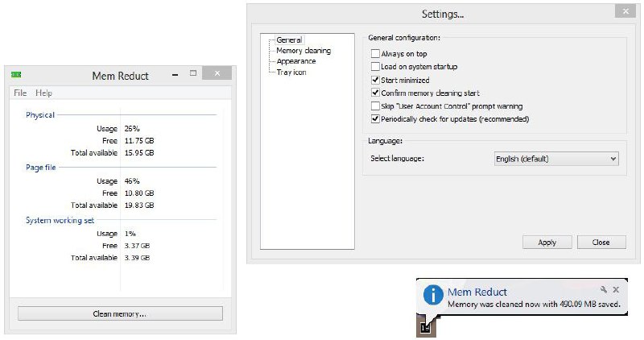The image size is (644, 340).
Task: Click the Mem Reduct tray icon
Action: click(427, 326)
